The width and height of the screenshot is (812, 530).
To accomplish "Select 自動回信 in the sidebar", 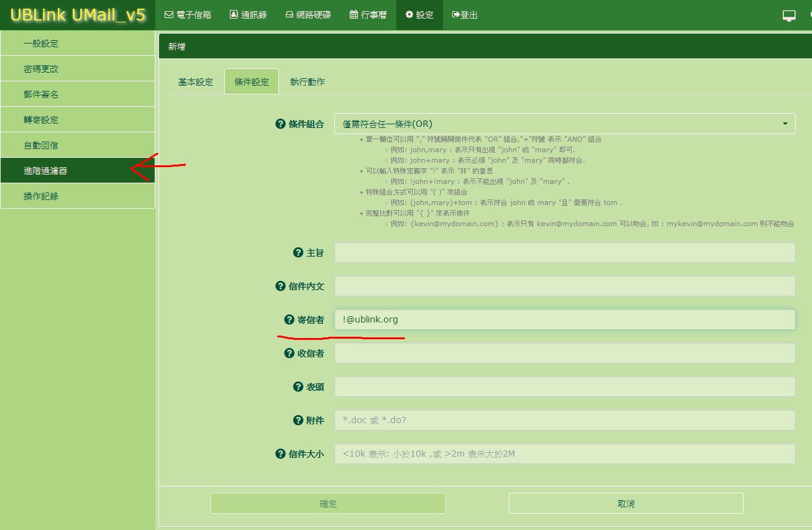I will (78, 145).
